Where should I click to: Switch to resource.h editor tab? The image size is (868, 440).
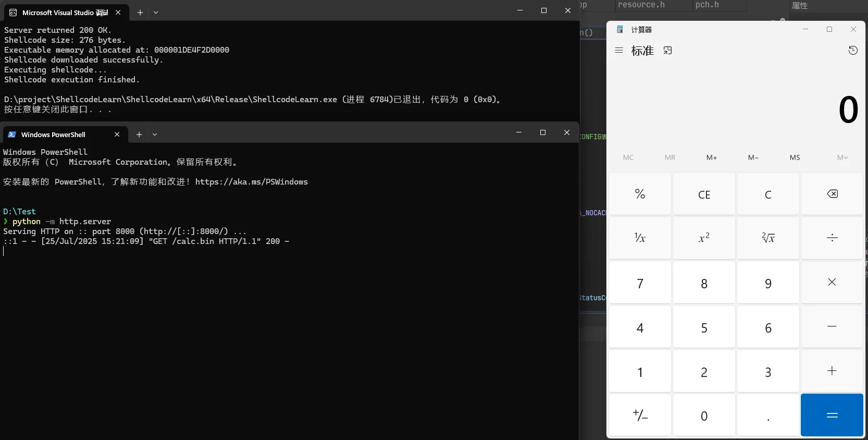point(641,5)
